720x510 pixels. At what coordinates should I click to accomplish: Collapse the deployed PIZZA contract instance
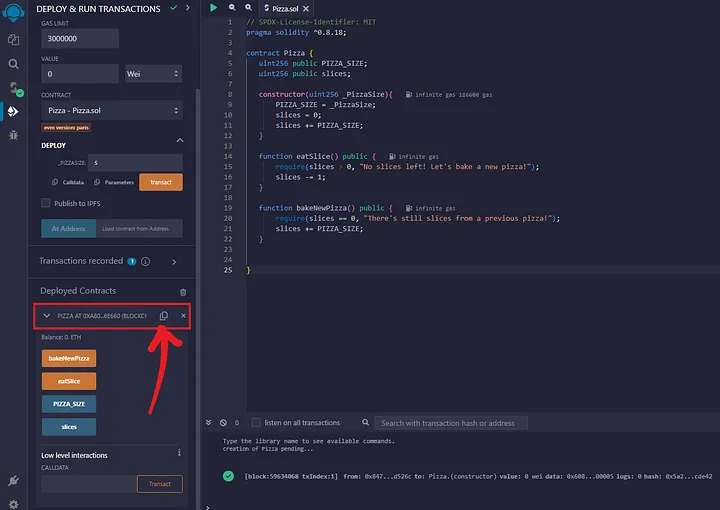click(x=47, y=316)
